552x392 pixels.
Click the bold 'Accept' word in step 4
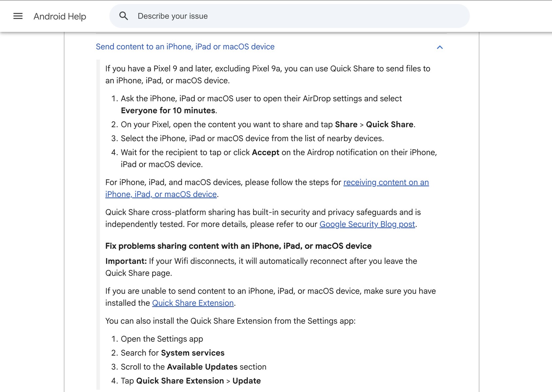pos(266,152)
